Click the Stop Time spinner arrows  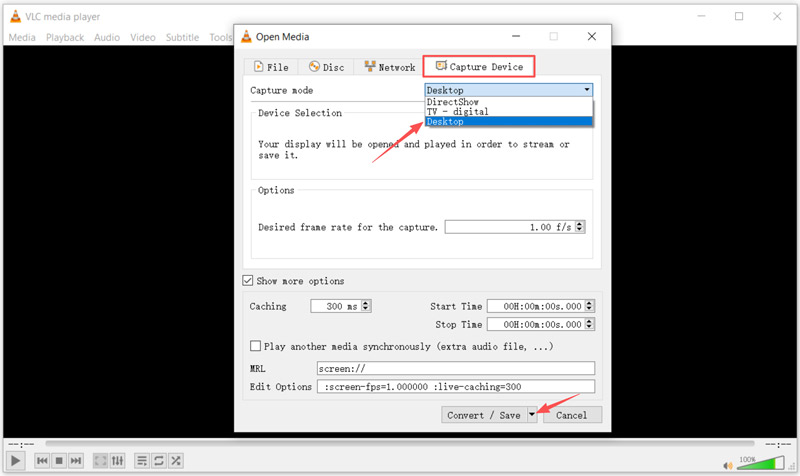[589, 324]
